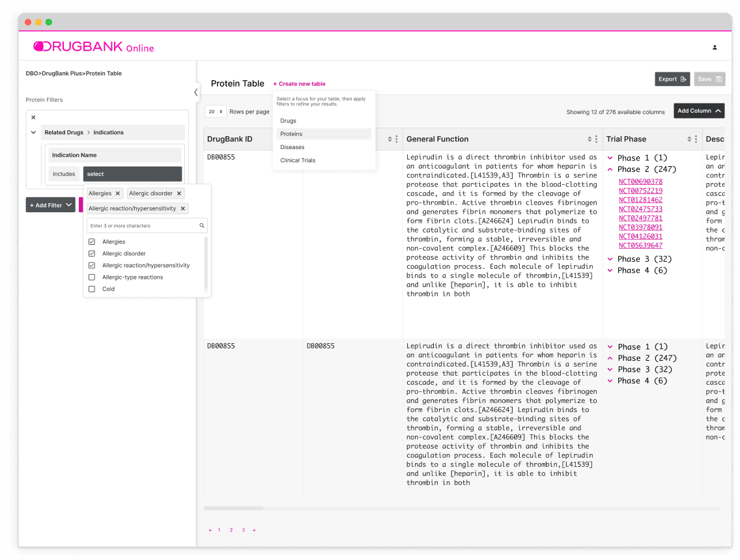Go to previous page arrow
The image size is (740, 560).
coord(210,530)
